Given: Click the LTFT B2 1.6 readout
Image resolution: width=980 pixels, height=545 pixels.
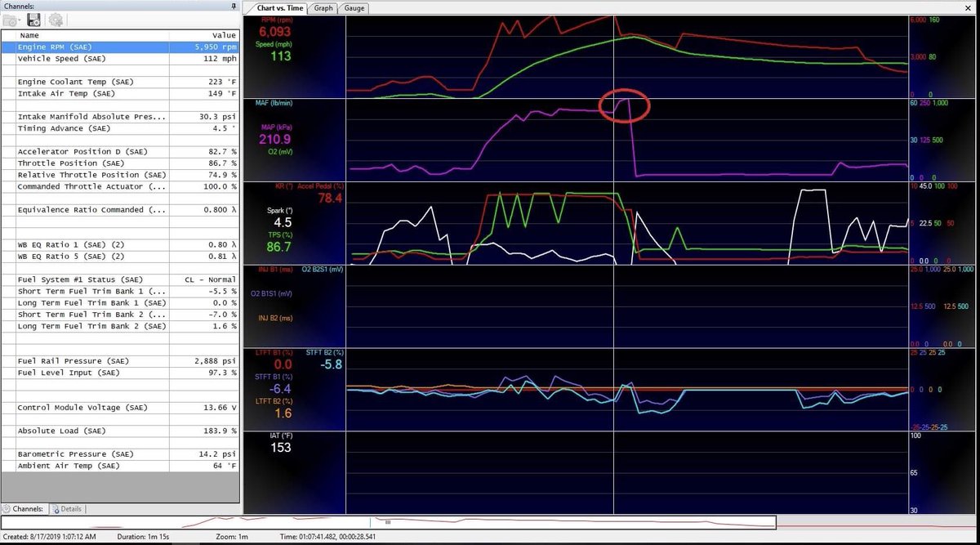Looking at the screenshot, I should tap(283, 413).
